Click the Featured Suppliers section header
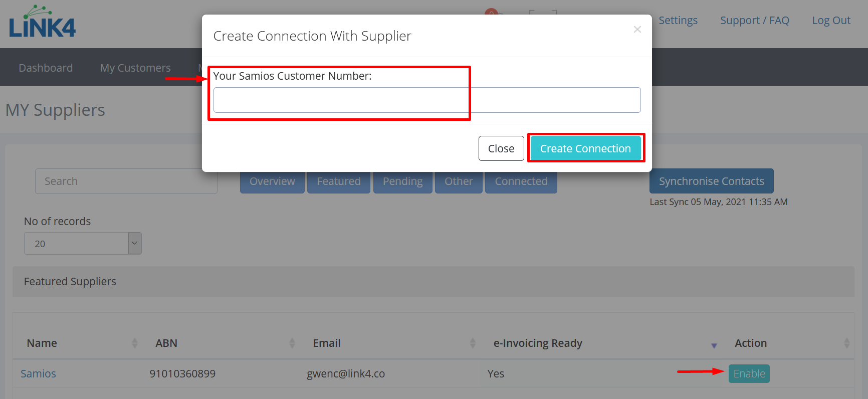Viewport: 868px width, 399px height. pyautogui.click(x=433, y=281)
